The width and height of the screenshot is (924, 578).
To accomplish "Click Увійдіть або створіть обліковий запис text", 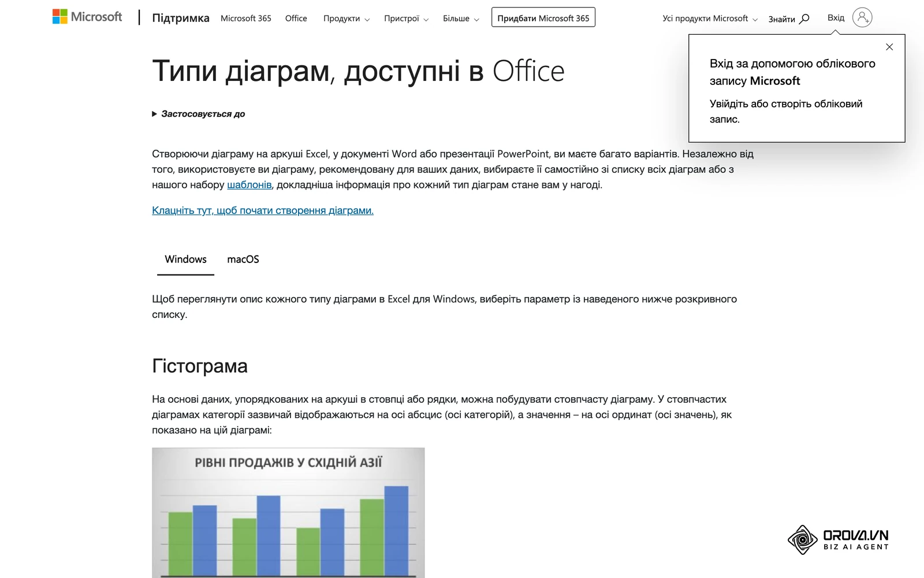I will 786,112.
